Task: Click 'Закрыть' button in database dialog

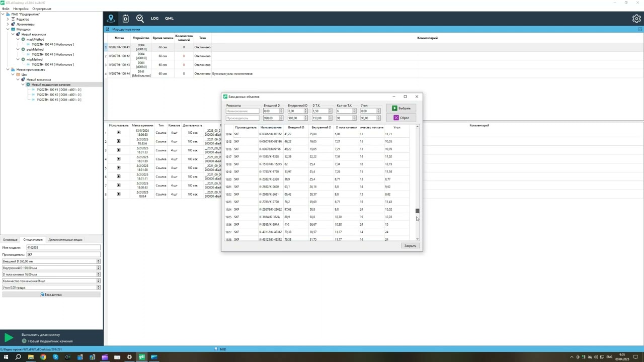Action: click(410, 246)
